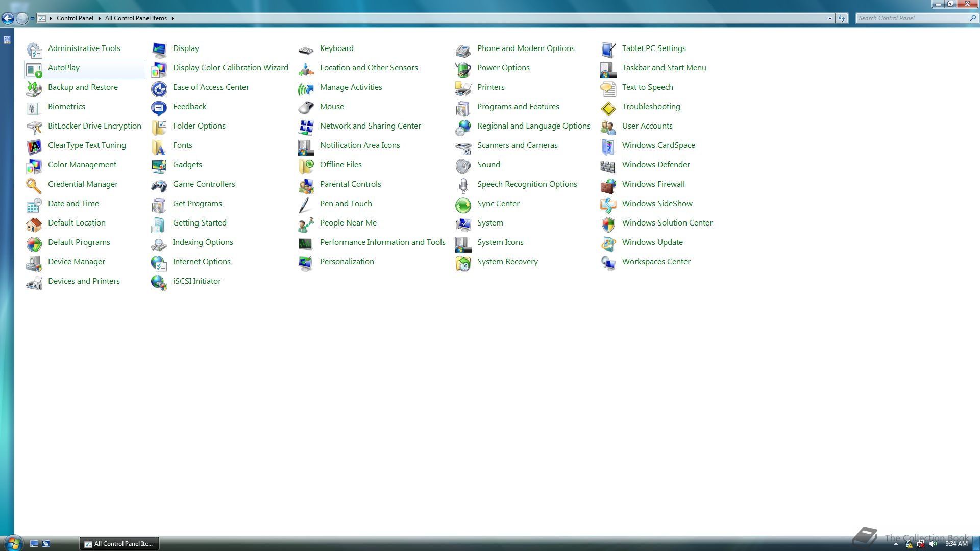
Task: Click the Tablet PC Settings icon
Action: pyautogui.click(x=608, y=50)
